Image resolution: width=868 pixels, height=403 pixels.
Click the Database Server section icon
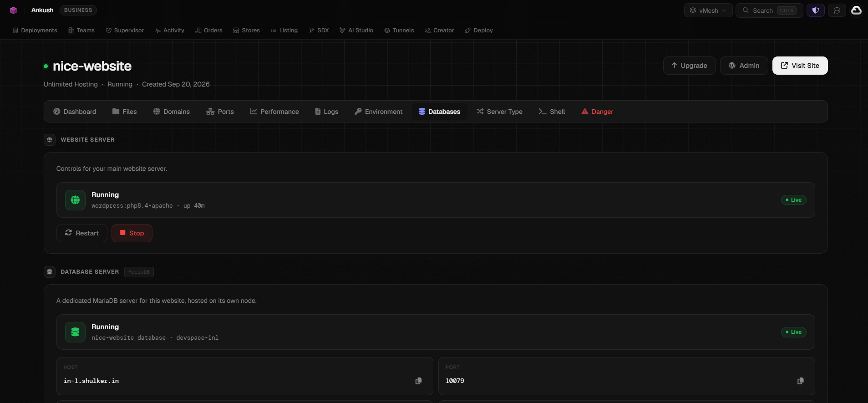tap(50, 272)
